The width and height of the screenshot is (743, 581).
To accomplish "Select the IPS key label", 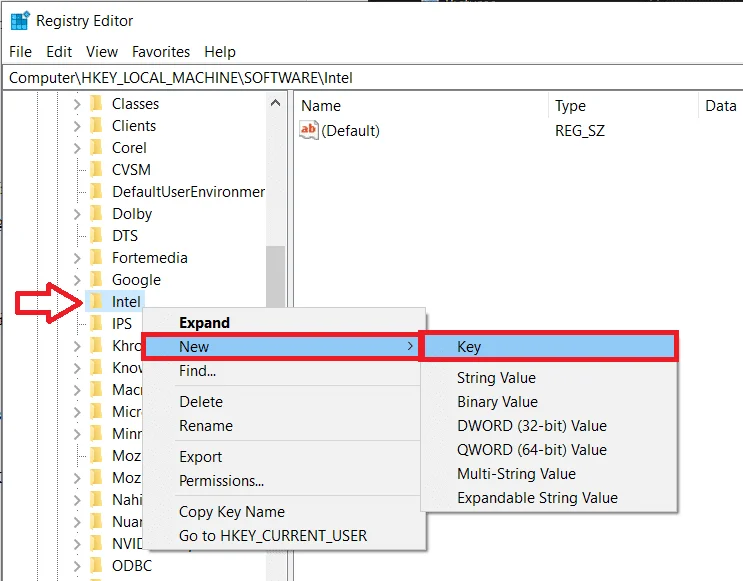I will click(x=122, y=324).
